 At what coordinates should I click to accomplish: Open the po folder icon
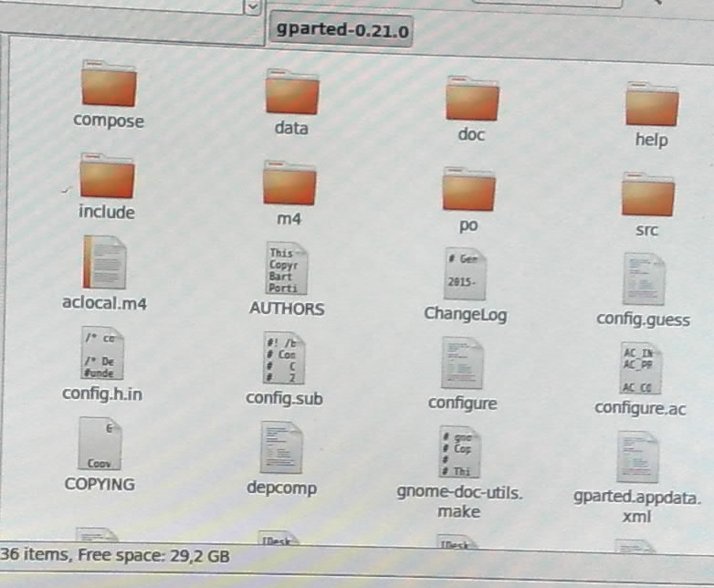point(468,189)
